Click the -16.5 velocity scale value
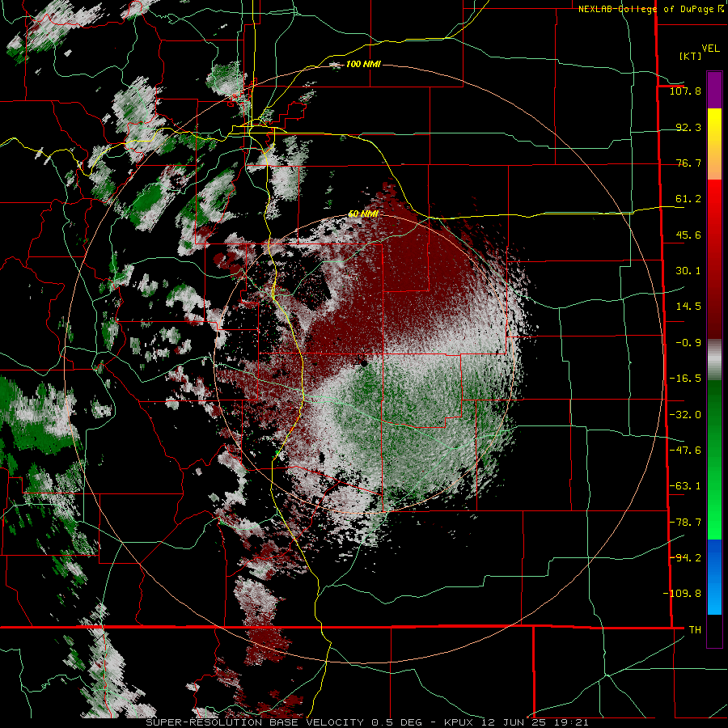728x728 pixels. point(685,379)
